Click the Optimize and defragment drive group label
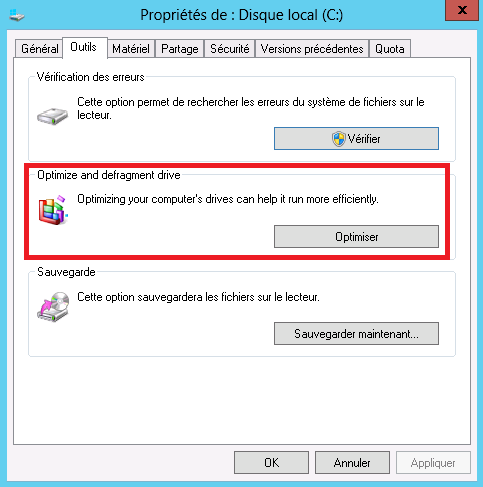Screen dimensions: 483x487 [109, 175]
